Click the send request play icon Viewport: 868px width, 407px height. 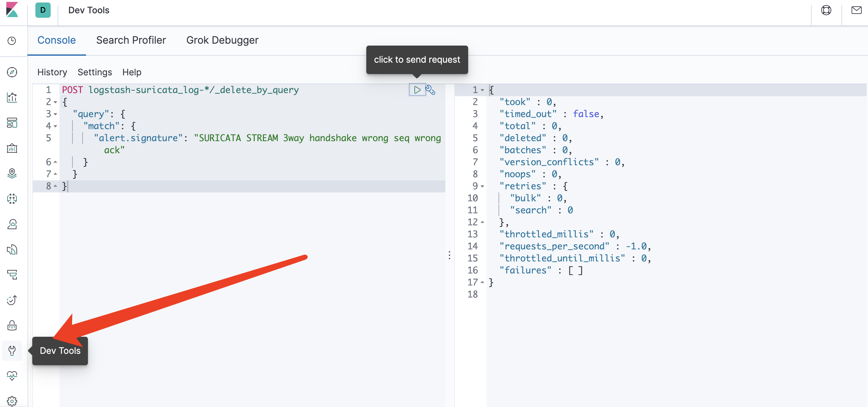click(417, 90)
